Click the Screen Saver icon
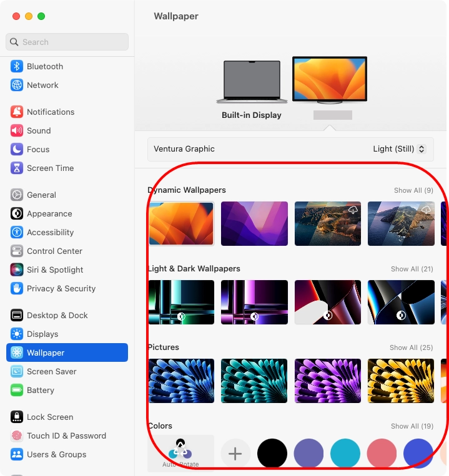449x476 pixels. pyautogui.click(x=17, y=371)
